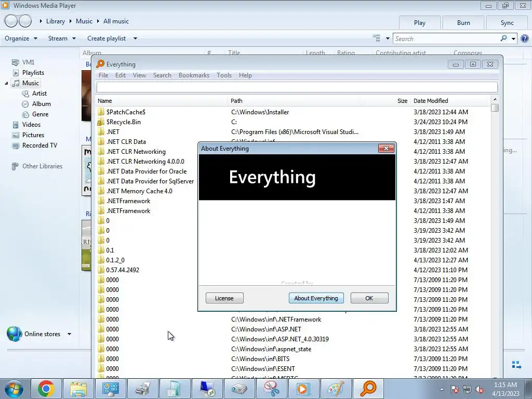Screen dimensions: 532x399
Task: Open Create playlist dropdown arrow
Action: point(135,38)
